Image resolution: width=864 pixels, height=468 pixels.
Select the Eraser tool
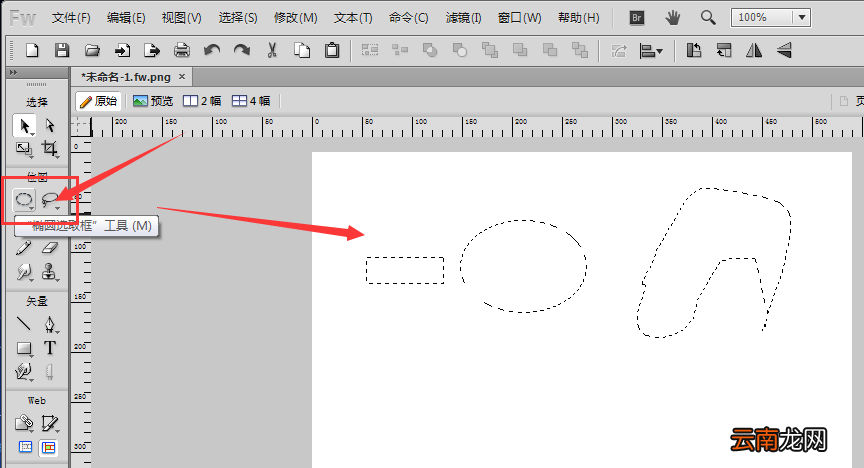50,248
